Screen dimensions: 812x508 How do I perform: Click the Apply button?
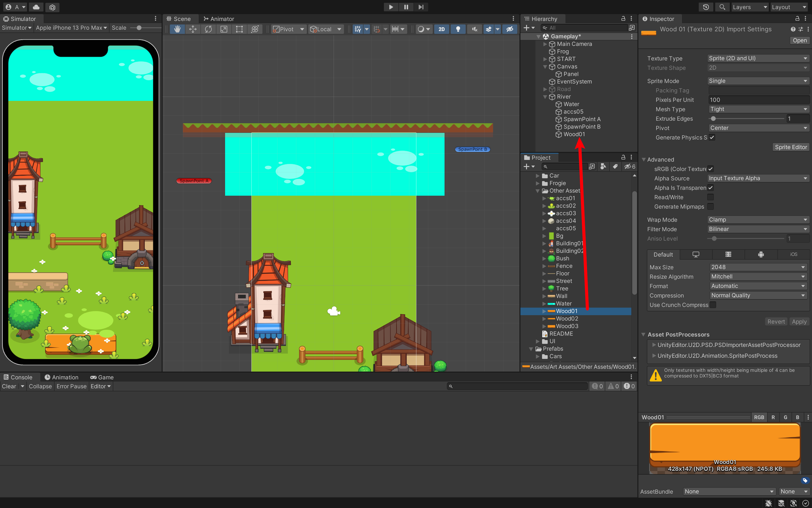pos(799,321)
